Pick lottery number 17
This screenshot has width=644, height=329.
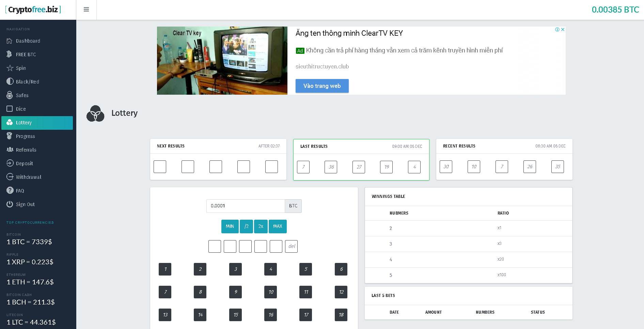306,315
